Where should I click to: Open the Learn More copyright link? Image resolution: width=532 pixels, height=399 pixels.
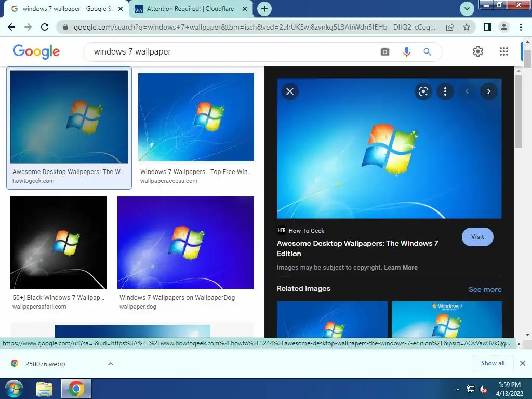pyautogui.click(x=401, y=268)
